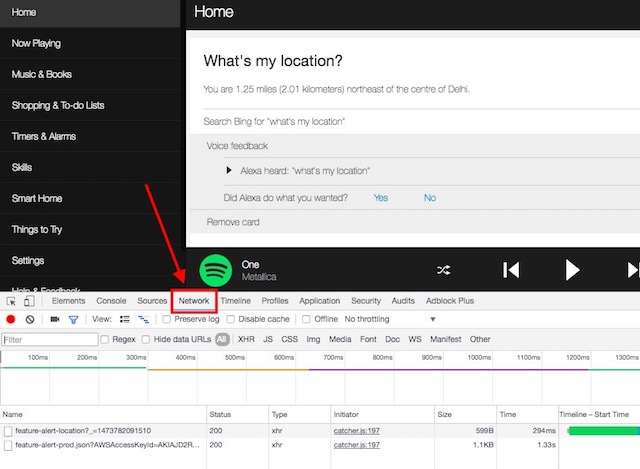Sort requests by the Status column header
The width and height of the screenshot is (640, 469).
pos(238,414)
